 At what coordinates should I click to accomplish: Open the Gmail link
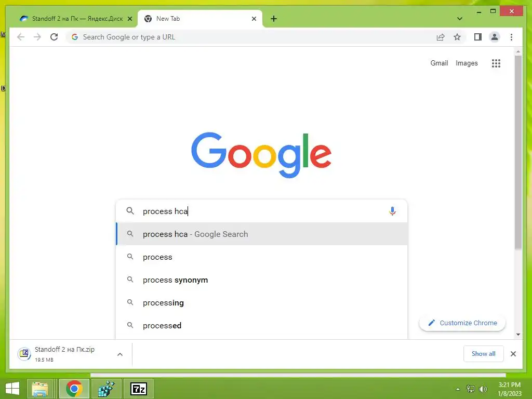pos(439,63)
